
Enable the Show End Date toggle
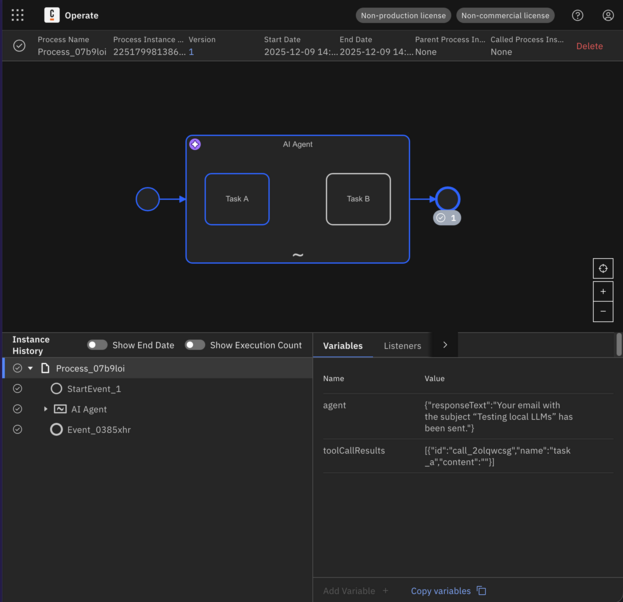point(97,345)
